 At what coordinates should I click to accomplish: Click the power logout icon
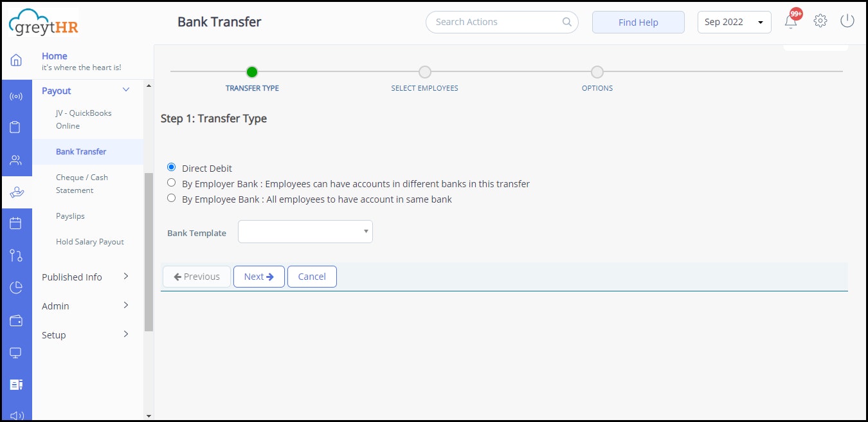(847, 21)
